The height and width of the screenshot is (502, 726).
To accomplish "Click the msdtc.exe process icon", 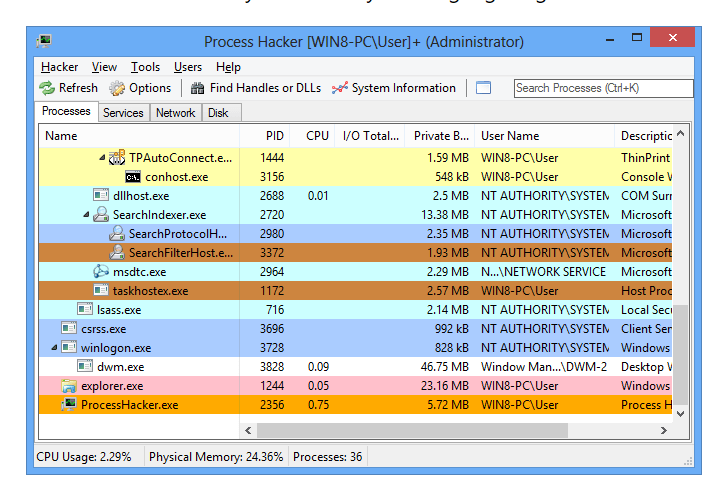I will [100, 271].
